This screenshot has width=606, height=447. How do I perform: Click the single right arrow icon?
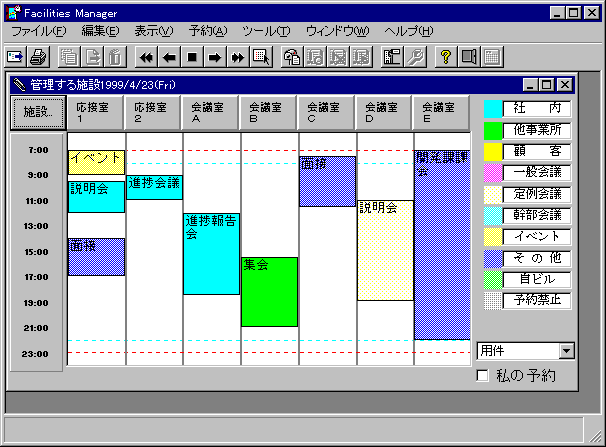(214, 57)
